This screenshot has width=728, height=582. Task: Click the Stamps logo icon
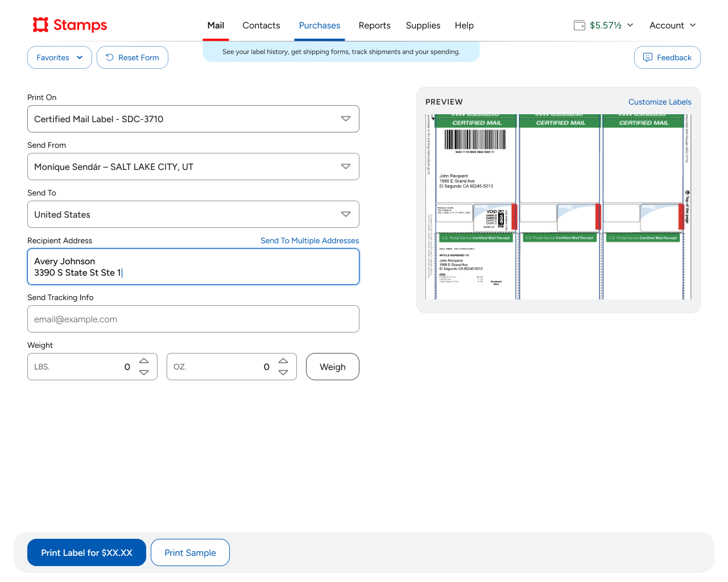coord(40,24)
